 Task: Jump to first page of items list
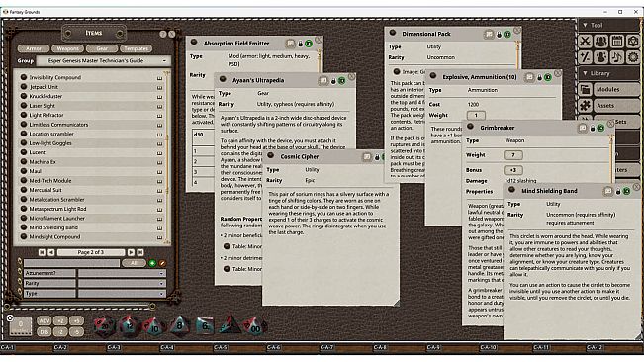(x=42, y=252)
